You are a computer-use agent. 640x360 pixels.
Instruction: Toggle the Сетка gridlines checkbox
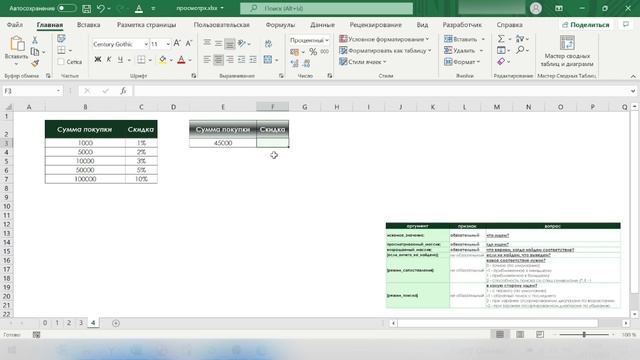(61, 62)
